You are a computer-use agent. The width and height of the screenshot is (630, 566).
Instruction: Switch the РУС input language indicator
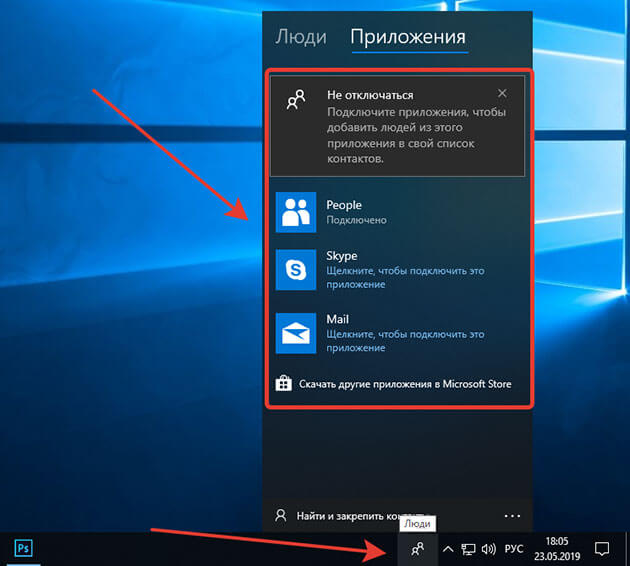pos(514,549)
